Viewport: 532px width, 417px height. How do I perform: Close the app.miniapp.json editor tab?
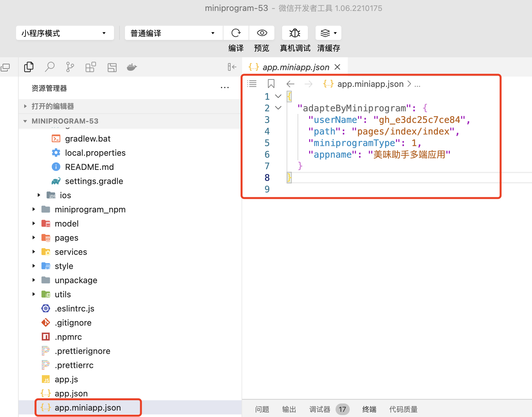click(337, 67)
